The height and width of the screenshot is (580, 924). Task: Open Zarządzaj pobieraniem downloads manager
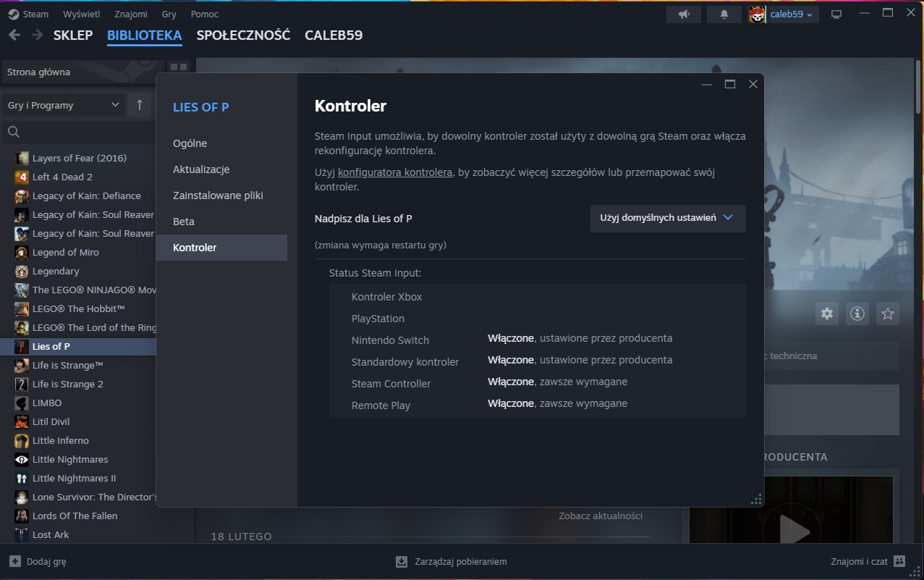[x=452, y=561]
